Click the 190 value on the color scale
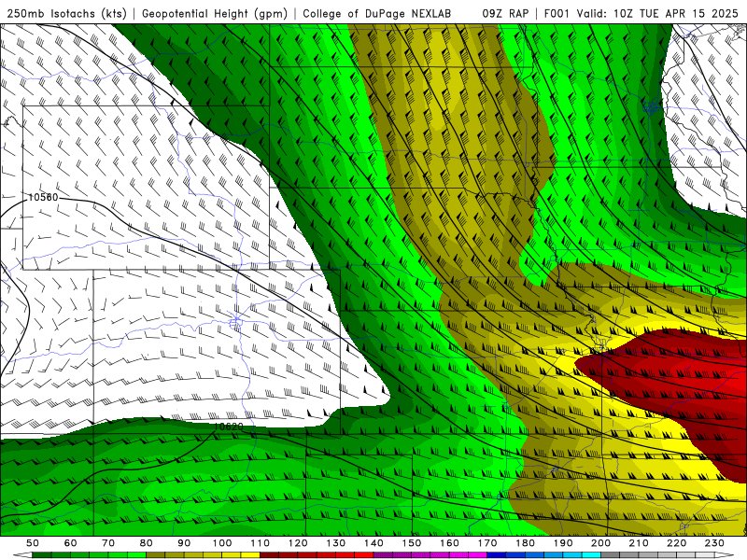The width and height of the screenshot is (747, 560). 563,543
